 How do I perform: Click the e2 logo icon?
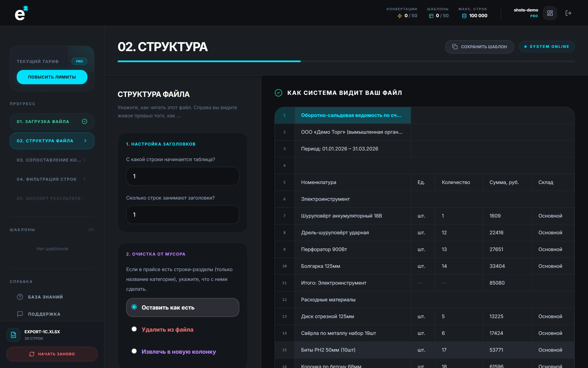[x=21, y=13]
